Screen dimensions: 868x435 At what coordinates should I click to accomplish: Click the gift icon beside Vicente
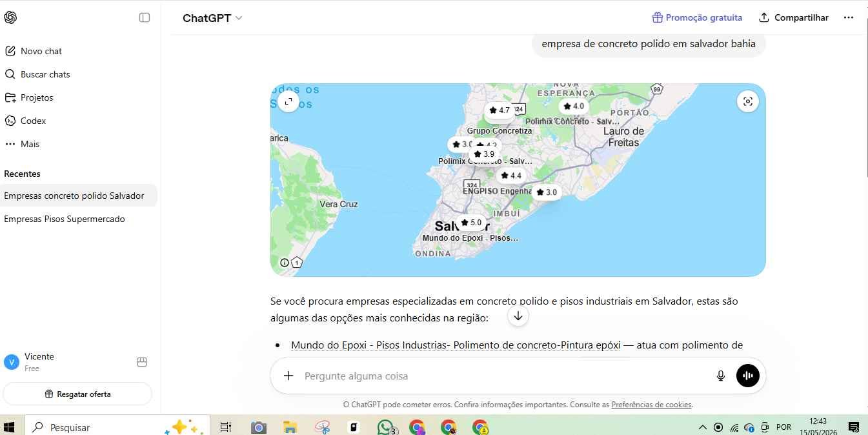pos(142,362)
